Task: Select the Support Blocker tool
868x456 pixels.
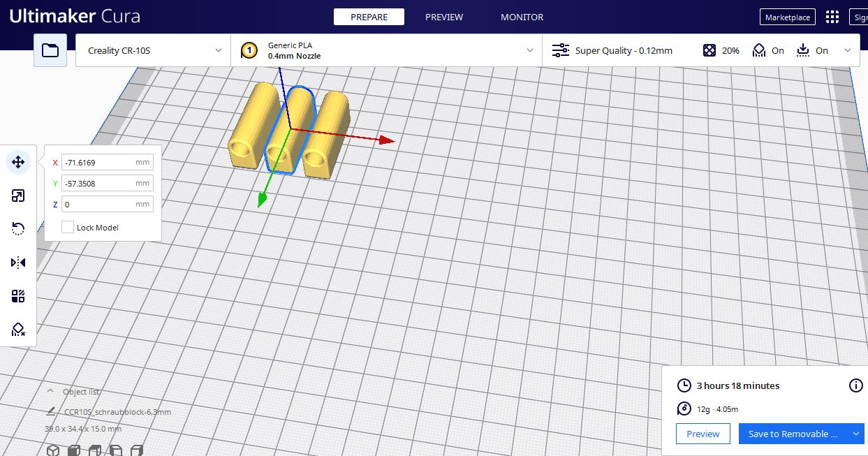Action: pos(18,330)
